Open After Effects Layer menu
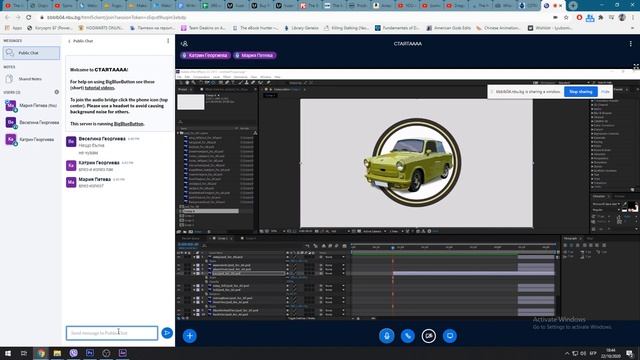The image size is (640, 360). (216, 77)
